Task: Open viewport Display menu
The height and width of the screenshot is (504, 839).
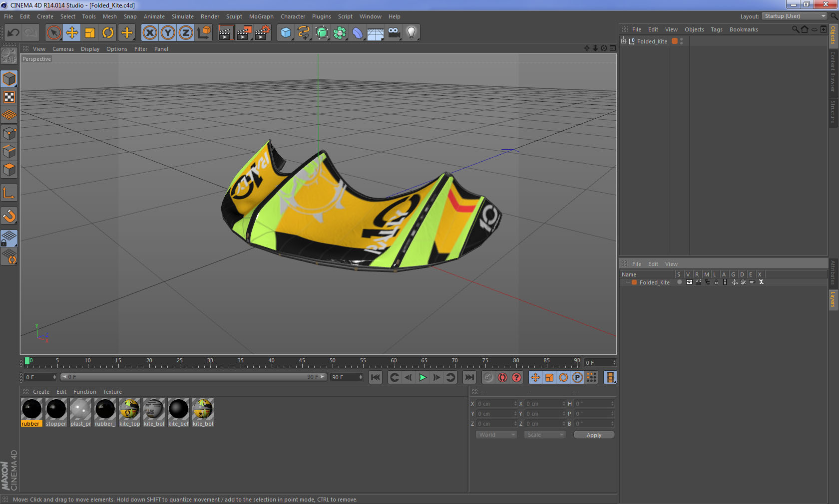Action: click(90, 49)
